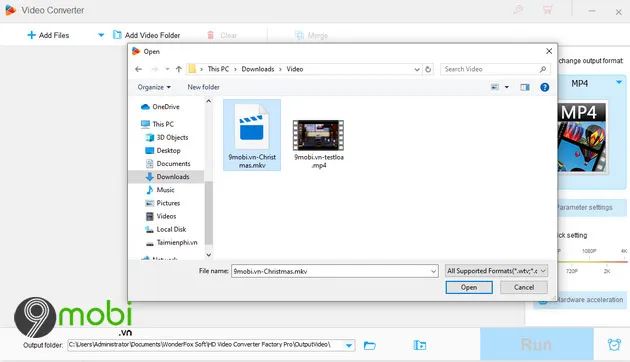Click the Video Converter logo icon

[x=10, y=10]
